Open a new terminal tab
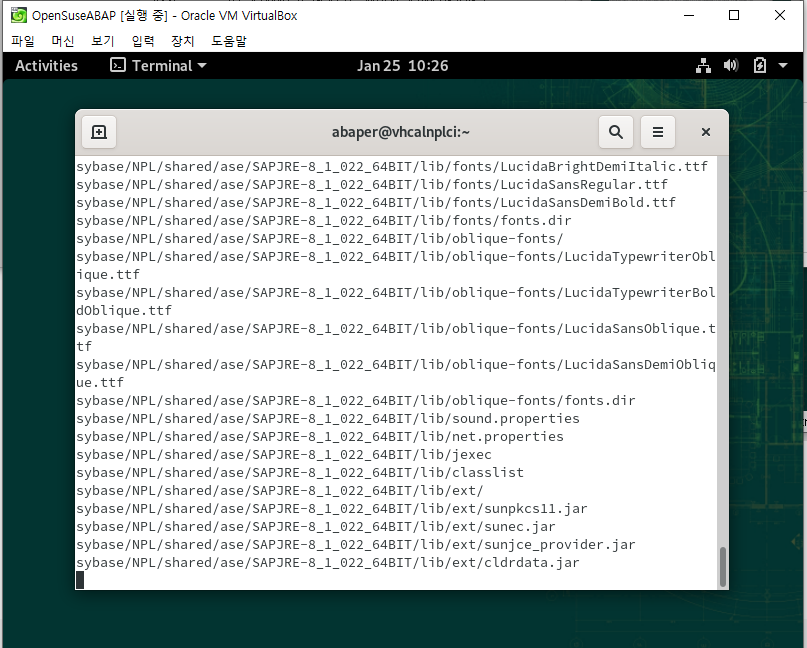Viewport: 807px width, 648px height. 99,132
